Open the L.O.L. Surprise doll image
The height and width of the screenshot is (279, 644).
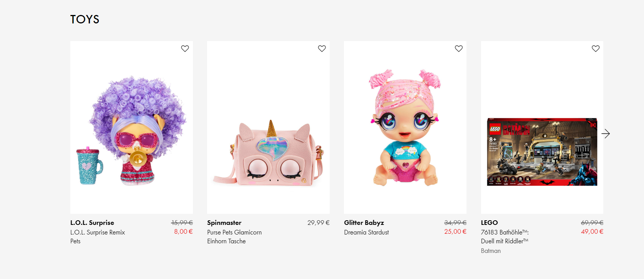point(131,130)
